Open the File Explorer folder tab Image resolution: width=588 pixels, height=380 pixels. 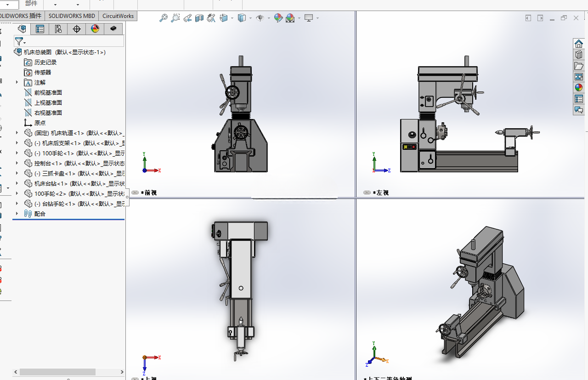pyautogui.click(x=578, y=65)
